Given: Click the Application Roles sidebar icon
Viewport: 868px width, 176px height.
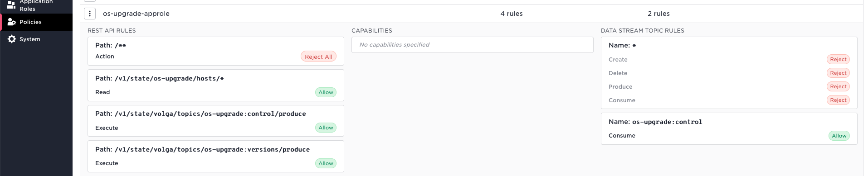Looking at the screenshot, I should [x=11, y=5].
